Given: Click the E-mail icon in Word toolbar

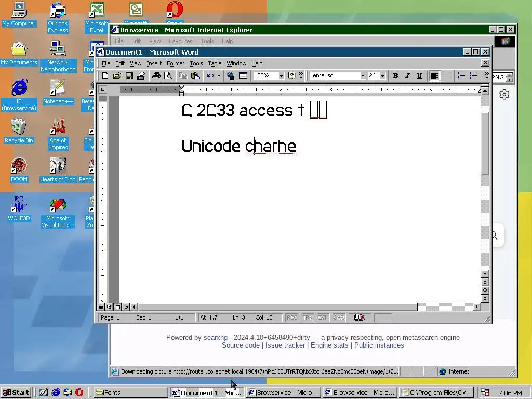Looking at the screenshot, I should 141,76.
